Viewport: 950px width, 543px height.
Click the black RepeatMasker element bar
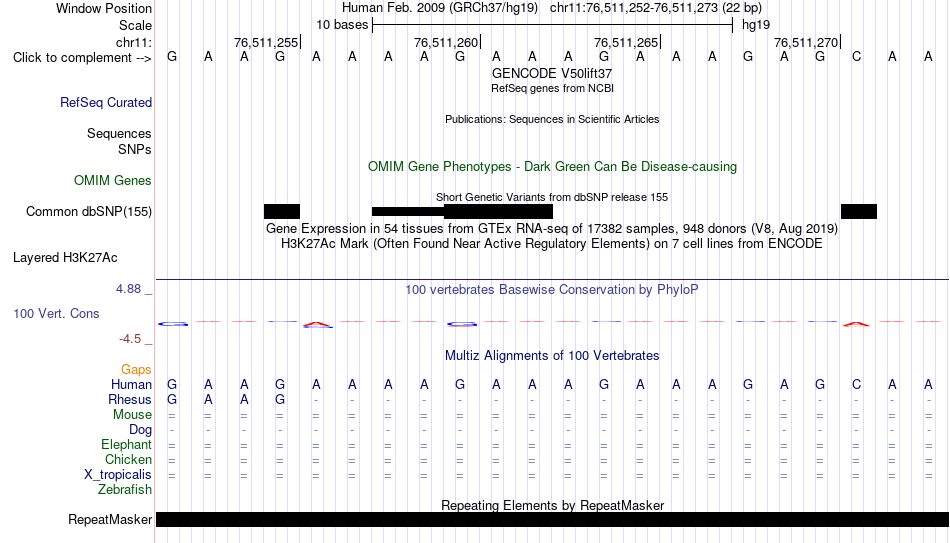pyautogui.click(x=553, y=519)
